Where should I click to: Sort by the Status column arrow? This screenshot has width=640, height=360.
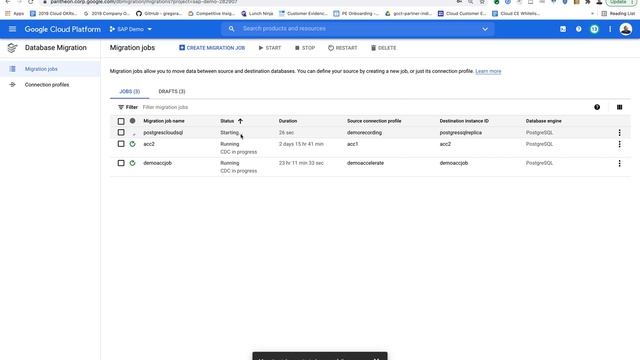tap(240, 121)
